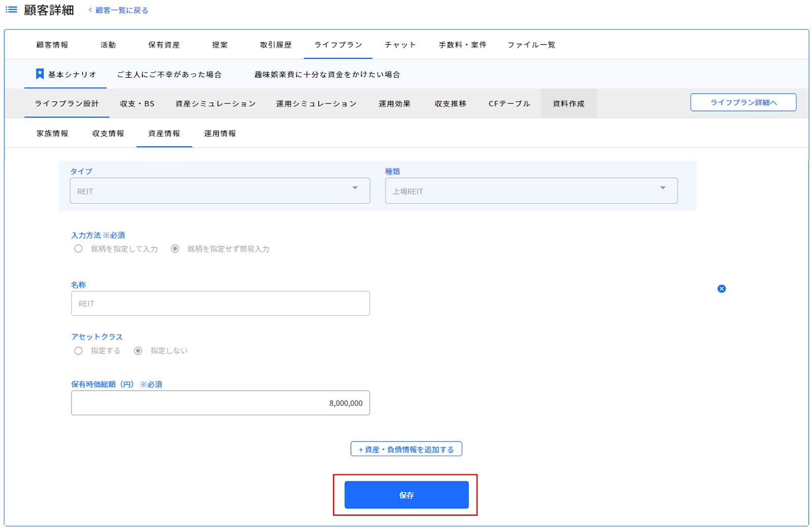
Task: Choose 指定する for アセットクラス
Action: [x=78, y=351]
